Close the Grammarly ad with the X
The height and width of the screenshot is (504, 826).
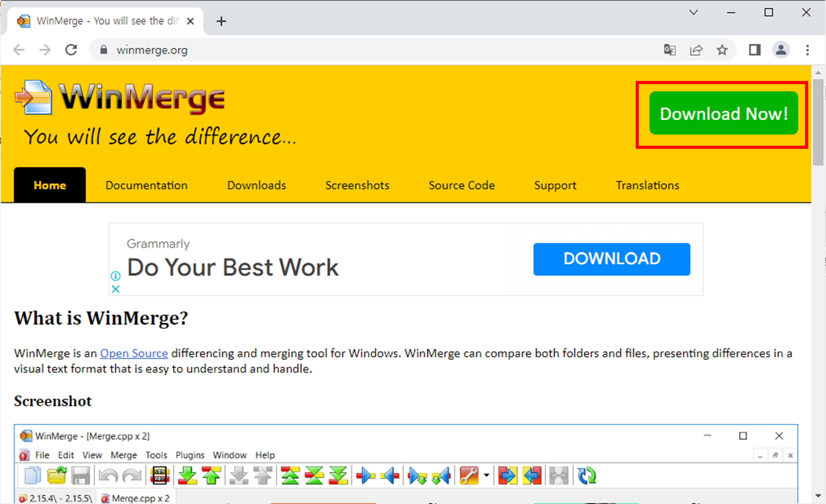point(116,289)
